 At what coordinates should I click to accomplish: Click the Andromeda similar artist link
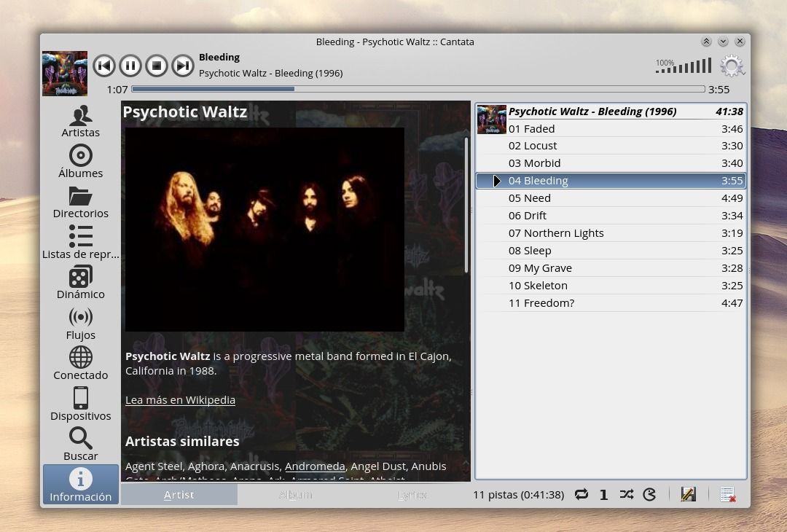[315, 466]
